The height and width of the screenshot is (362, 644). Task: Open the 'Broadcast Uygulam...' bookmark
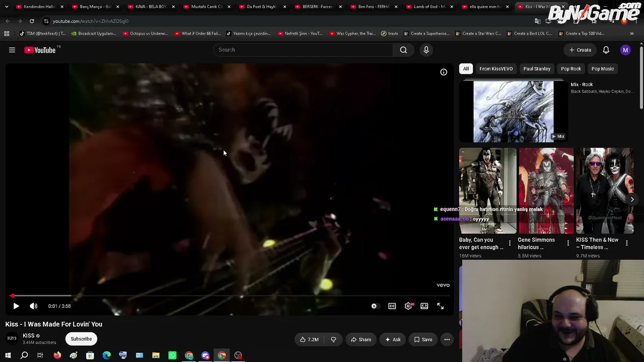click(x=94, y=34)
